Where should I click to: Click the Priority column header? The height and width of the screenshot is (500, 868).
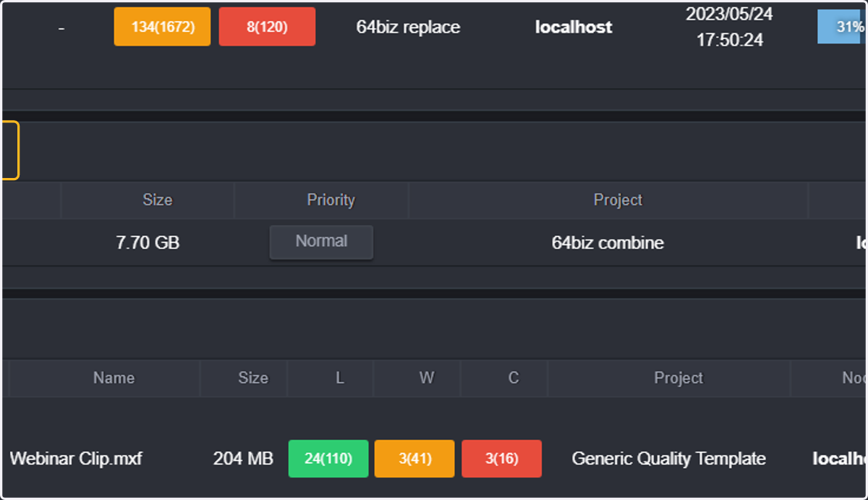pos(331,200)
